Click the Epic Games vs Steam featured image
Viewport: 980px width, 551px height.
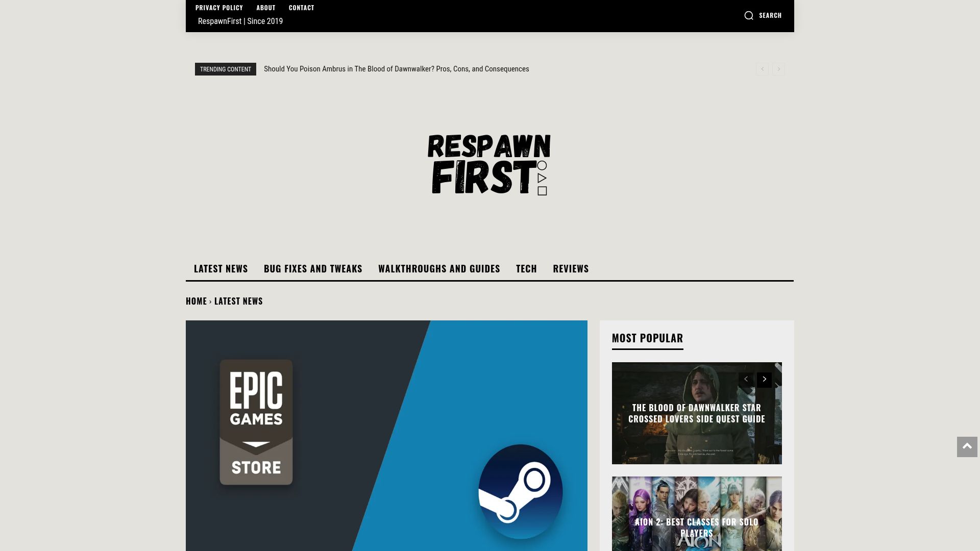click(x=386, y=436)
